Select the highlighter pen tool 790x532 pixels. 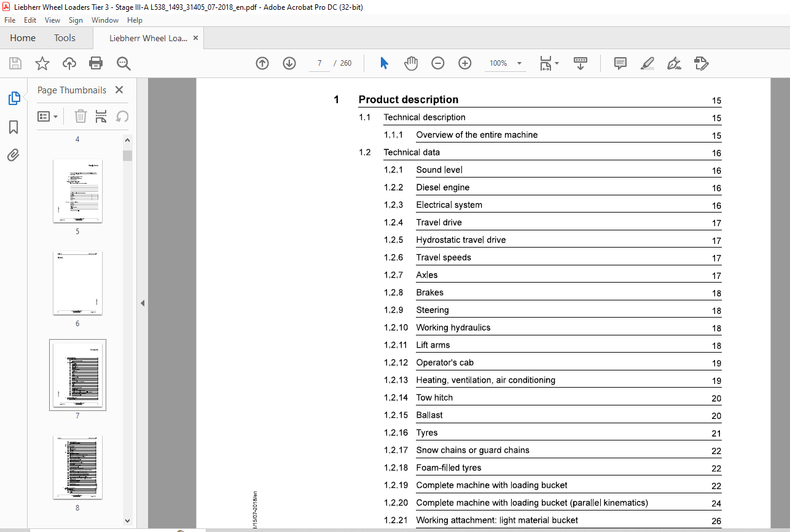647,63
